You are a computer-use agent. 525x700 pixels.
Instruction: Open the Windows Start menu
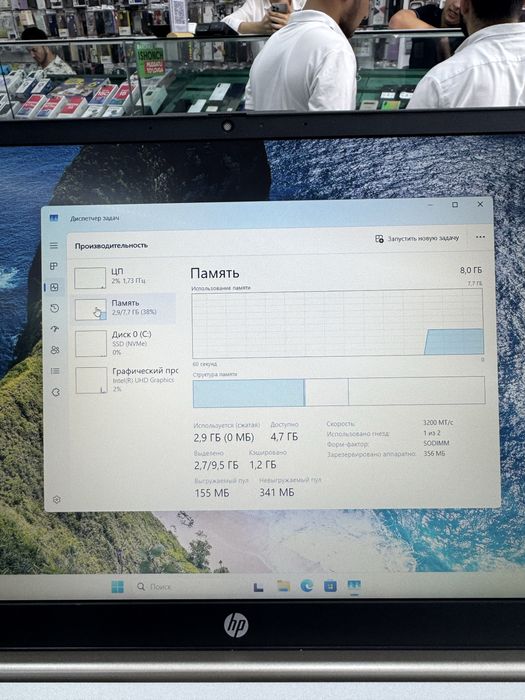pyautogui.click(x=118, y=587)
